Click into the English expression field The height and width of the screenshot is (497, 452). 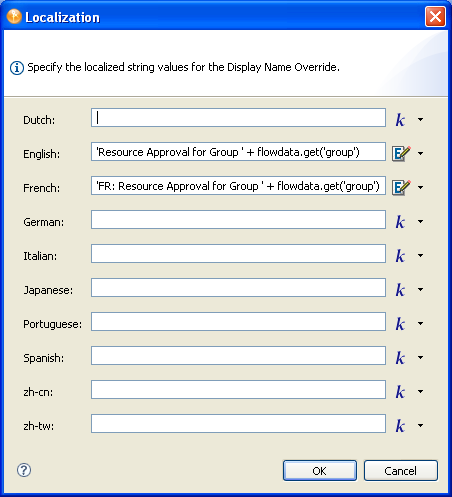[x=238, y=151]
